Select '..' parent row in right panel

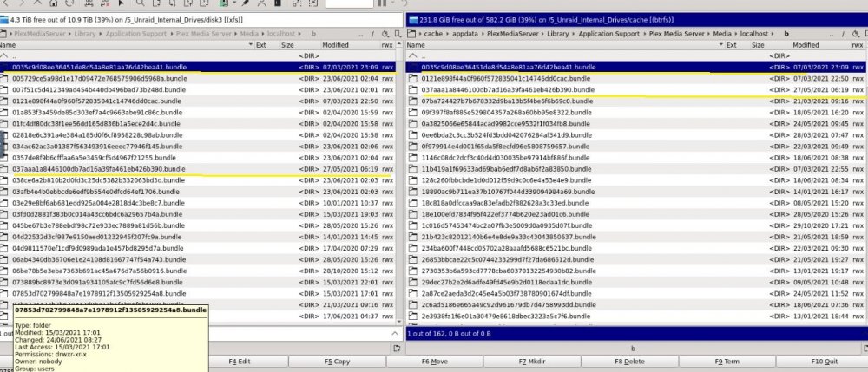(636, 55)
